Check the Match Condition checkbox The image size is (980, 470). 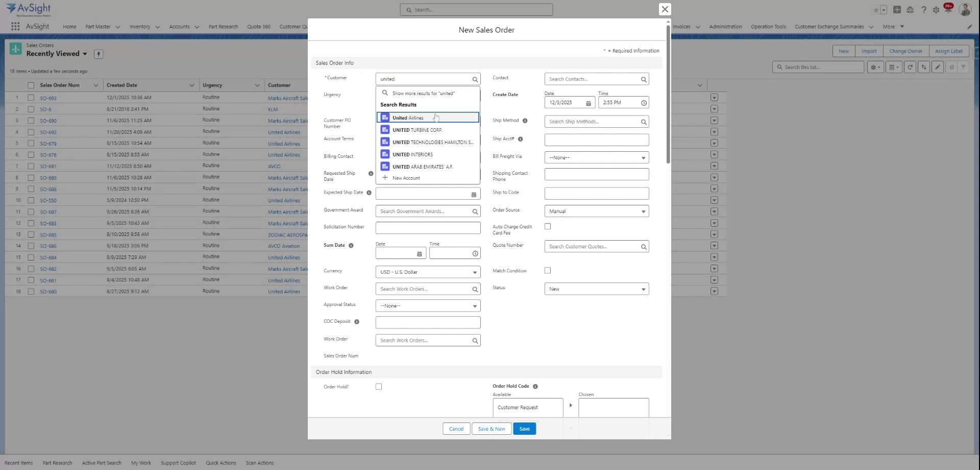coord(548,270)
